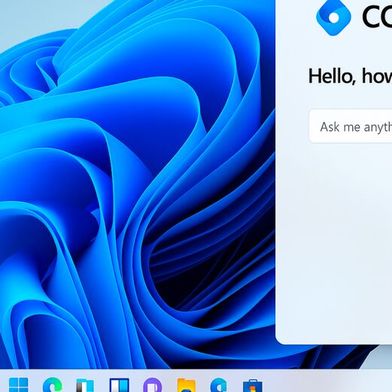Launch the blue Edge browser icon
This screenshot has height=392, width=392.
(219, 385)
